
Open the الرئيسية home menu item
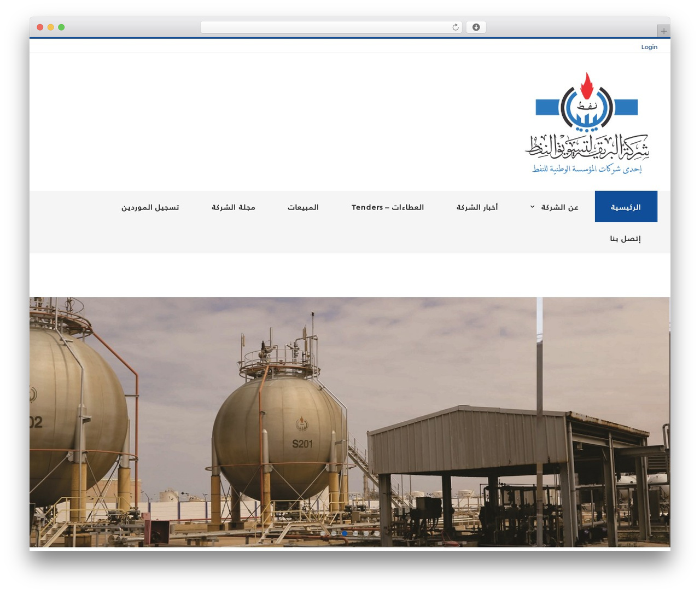coord(626,207)
